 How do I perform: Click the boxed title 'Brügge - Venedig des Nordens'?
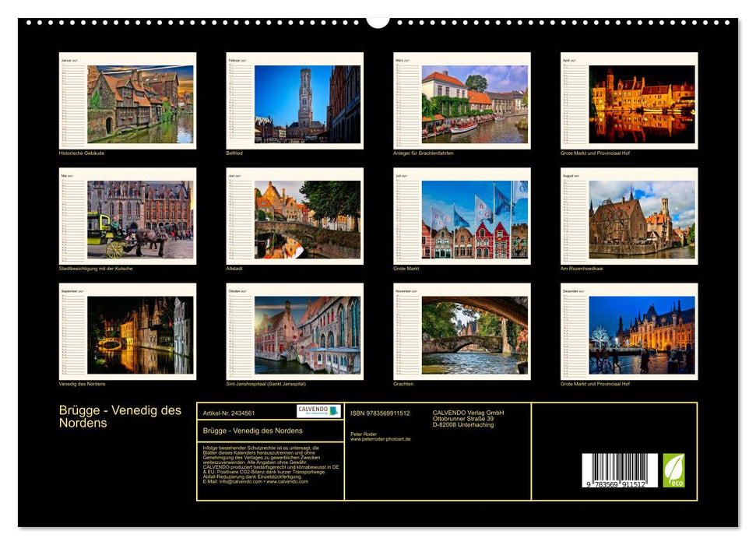(252, 431)
